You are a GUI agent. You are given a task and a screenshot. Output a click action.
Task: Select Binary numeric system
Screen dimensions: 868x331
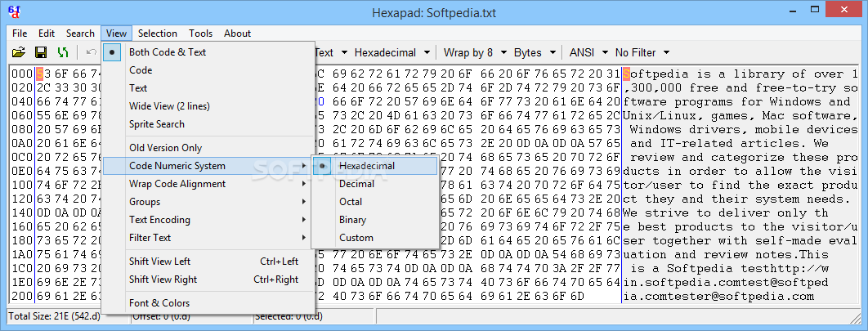point(375,220)
